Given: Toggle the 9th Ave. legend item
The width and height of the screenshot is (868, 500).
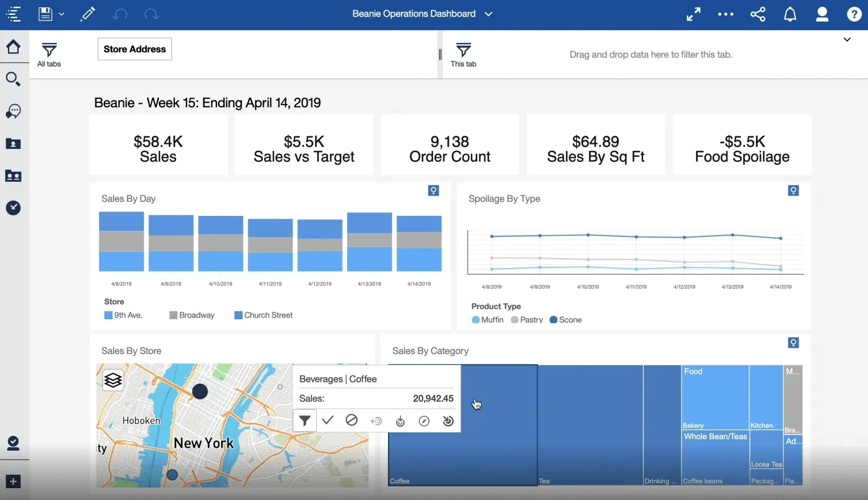Looking at the screenshot, I should coord(123,315).
